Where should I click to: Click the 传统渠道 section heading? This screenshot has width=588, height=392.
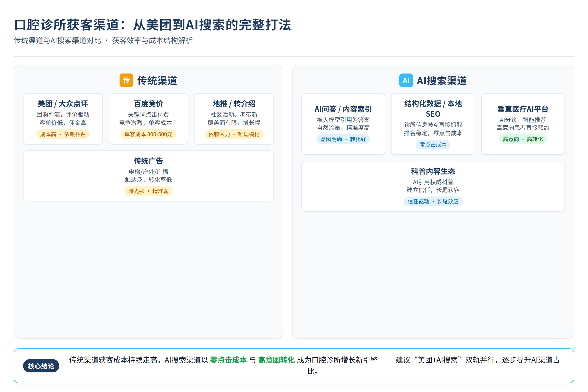coord(157,81)
